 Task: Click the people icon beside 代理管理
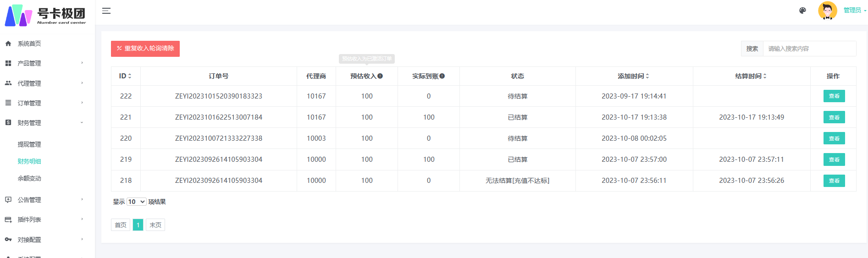[8, 83]
